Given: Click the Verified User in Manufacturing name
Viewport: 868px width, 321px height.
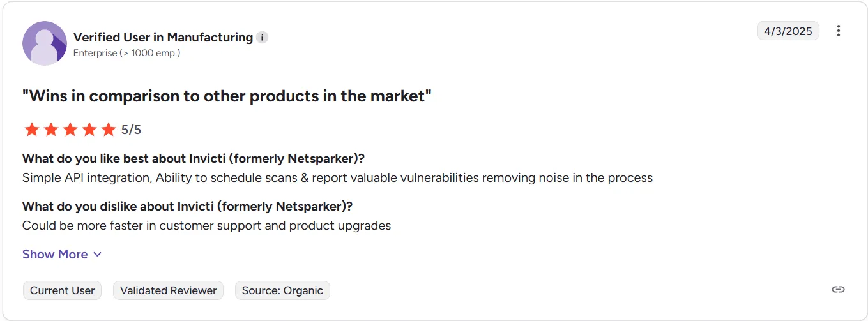Looking at the screenshot, I should click(163, 38).
